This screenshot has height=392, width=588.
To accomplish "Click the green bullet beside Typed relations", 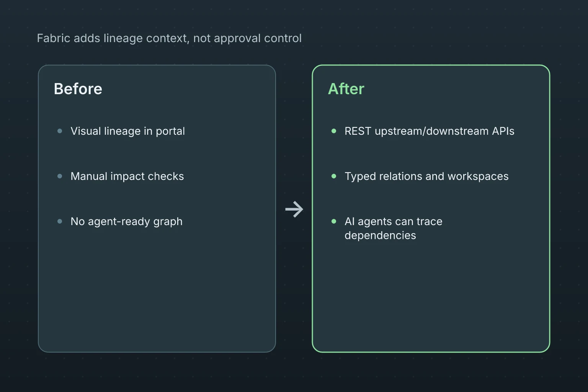I will (334, 176).
